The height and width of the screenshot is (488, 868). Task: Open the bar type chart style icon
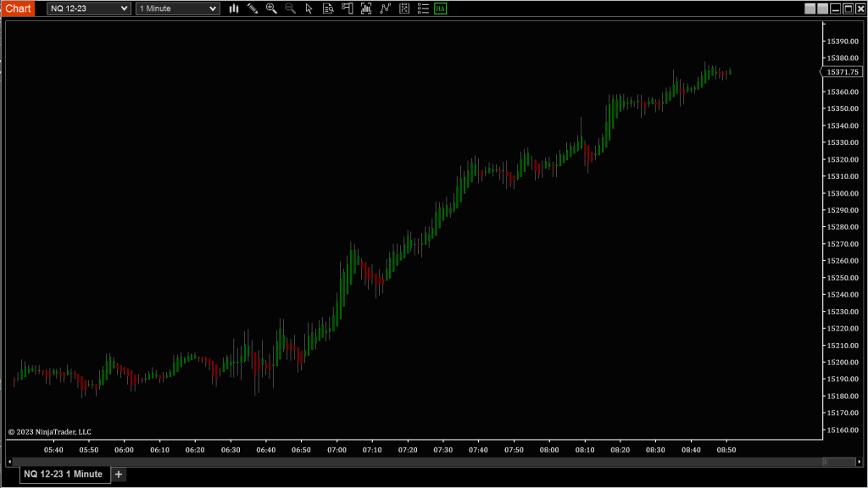coord(233,8)
